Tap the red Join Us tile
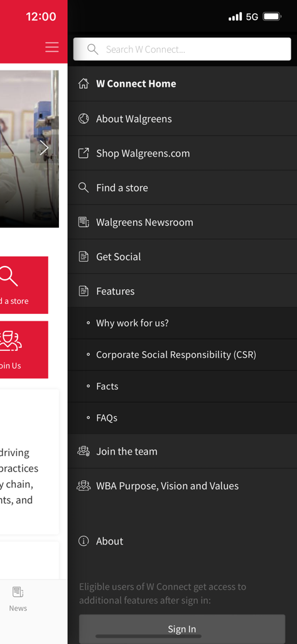Screen dimensions: 297x644 click(x=24, y=350)
